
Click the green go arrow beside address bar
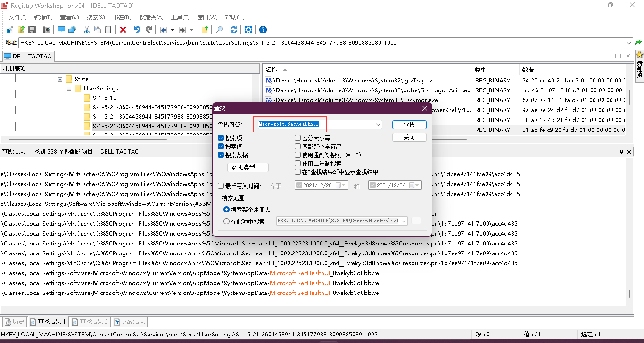tap(638, 42)
